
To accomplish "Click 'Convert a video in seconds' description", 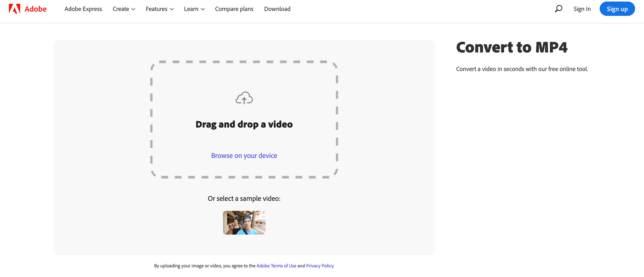I will click(522, 69).
